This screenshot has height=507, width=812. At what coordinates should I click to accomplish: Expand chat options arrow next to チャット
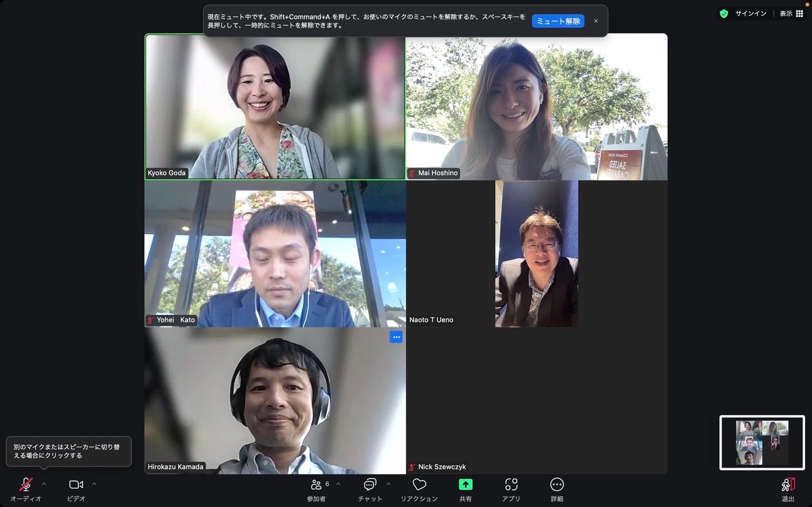pos(388,484)
